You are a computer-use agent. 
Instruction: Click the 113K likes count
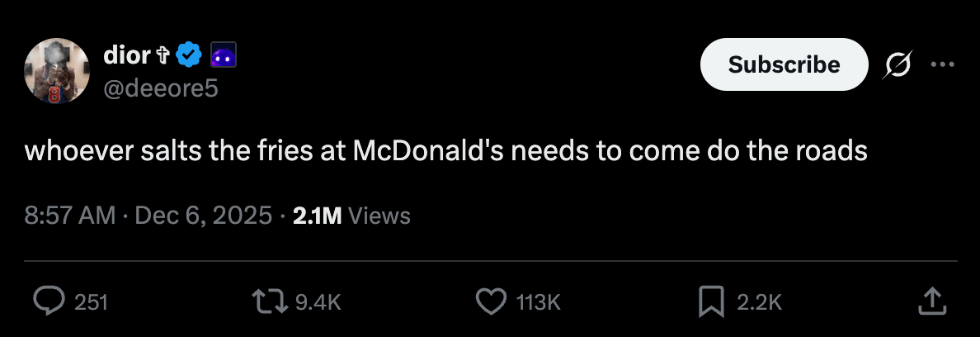tap(537, 302)
